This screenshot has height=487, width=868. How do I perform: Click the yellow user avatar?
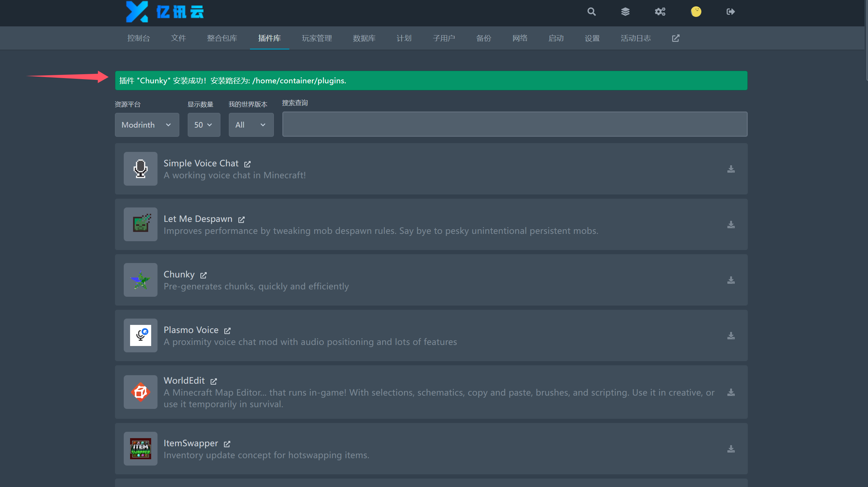pyautogui.click(x=696, y=12)
